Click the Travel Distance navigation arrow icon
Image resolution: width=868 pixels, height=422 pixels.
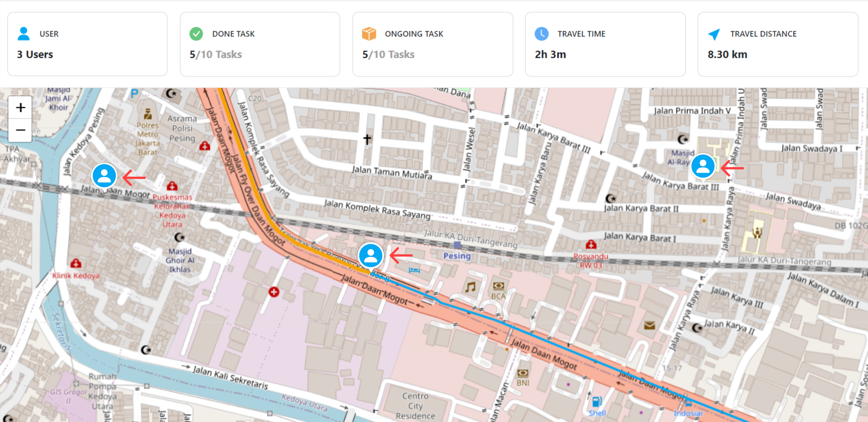[714, 34]
